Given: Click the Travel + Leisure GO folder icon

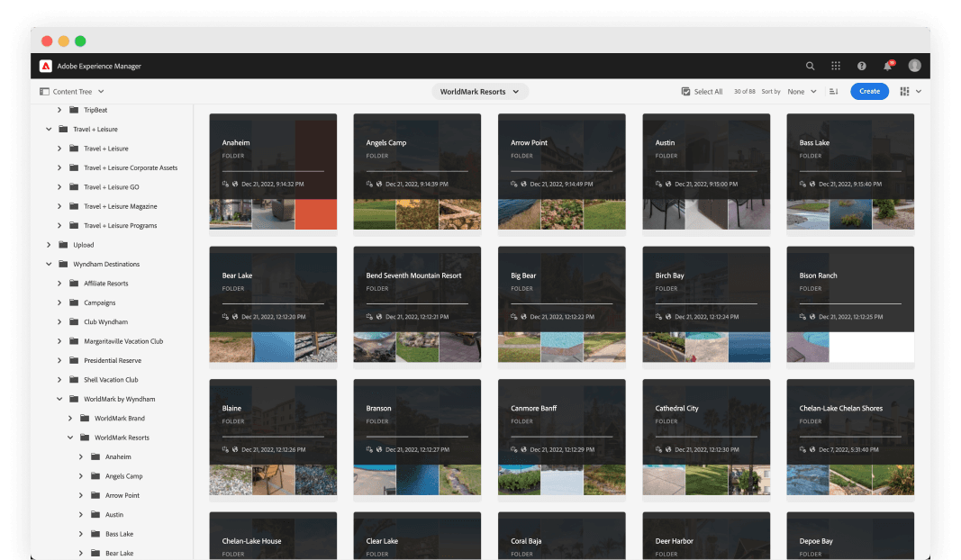Looking at the screenshot, I should 74,187.
